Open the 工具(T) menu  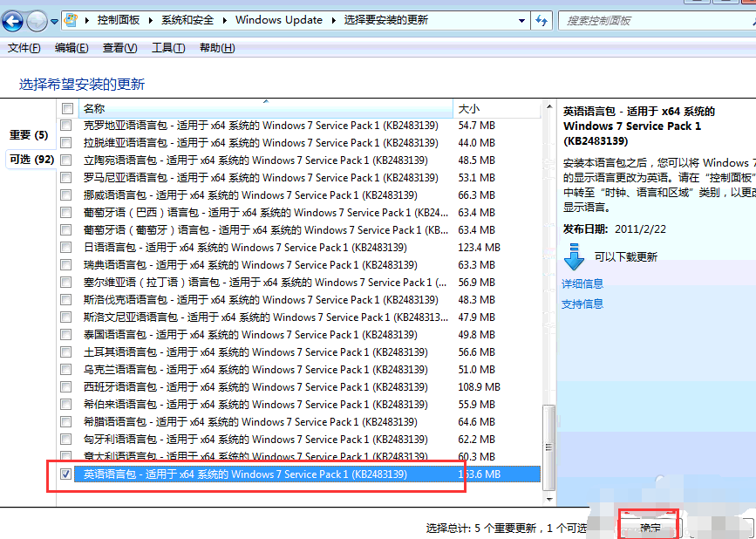coord(168,48)
